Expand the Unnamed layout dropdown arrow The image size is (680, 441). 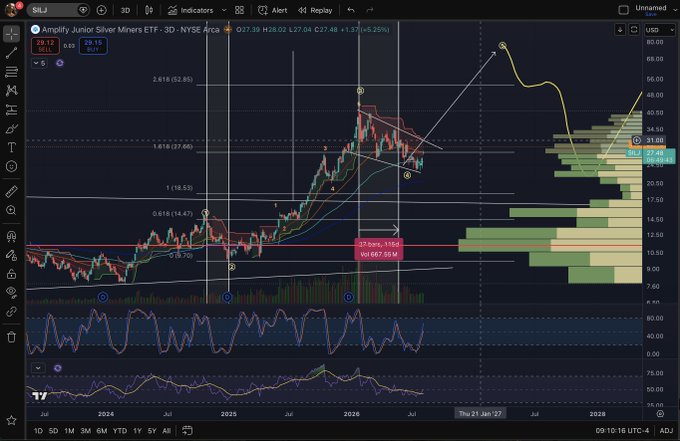pyautogui.click(x=675, y=10)
